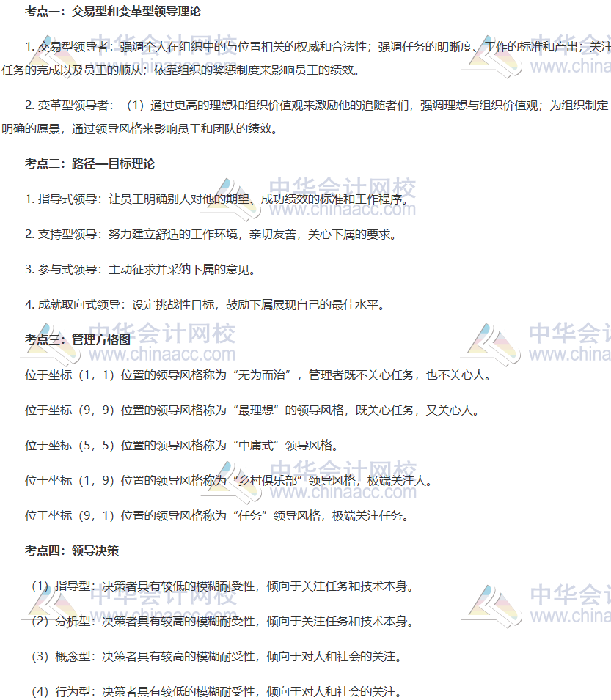This screenshot has height=700, width=611.
Task: Click heading 考点二：路径—目标理论
Action: pyautogui.click(x=89, y=164)
